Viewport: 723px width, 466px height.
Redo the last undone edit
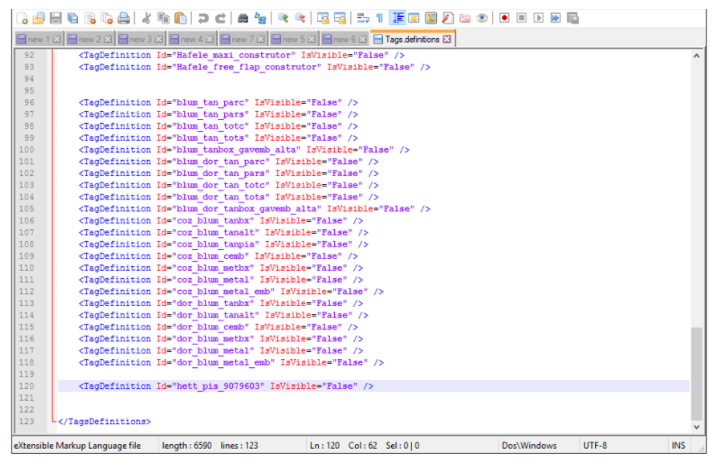220,18
